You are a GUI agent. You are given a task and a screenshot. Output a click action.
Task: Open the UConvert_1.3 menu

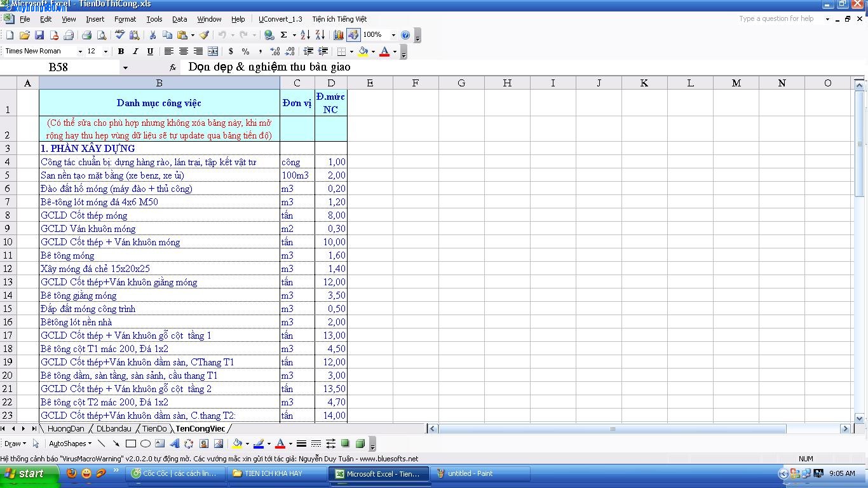tap(280, 19)
